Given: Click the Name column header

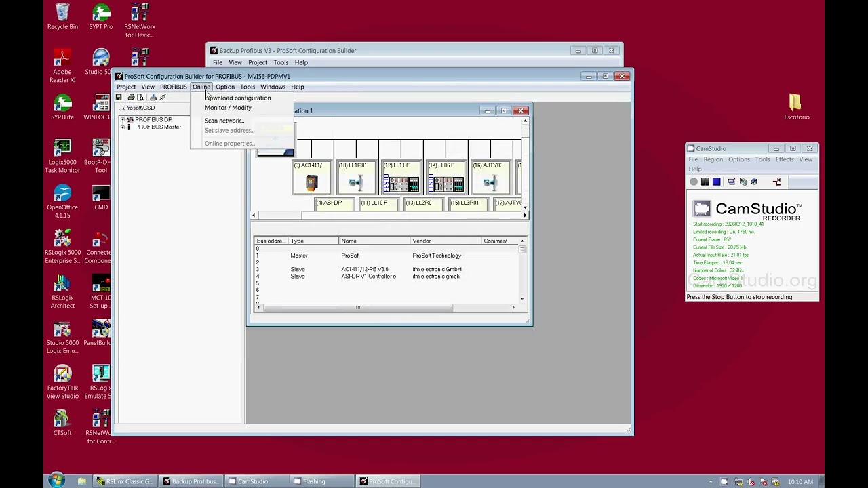Looking at the screenshot, I should [374, 241].
